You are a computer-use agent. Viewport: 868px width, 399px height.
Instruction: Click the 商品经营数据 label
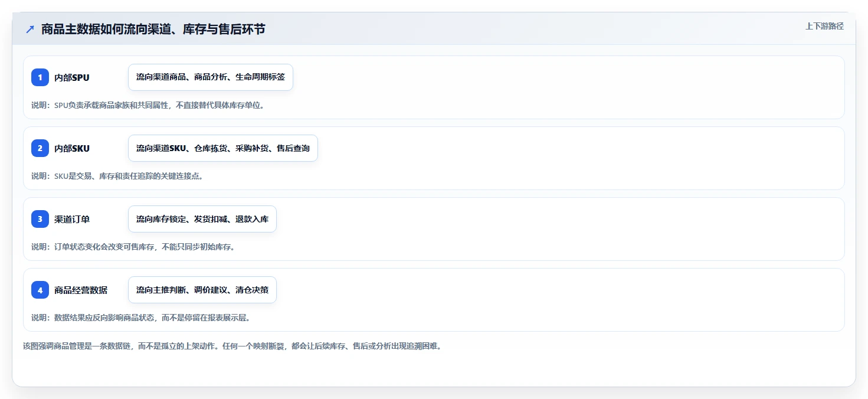click(81, 290)
